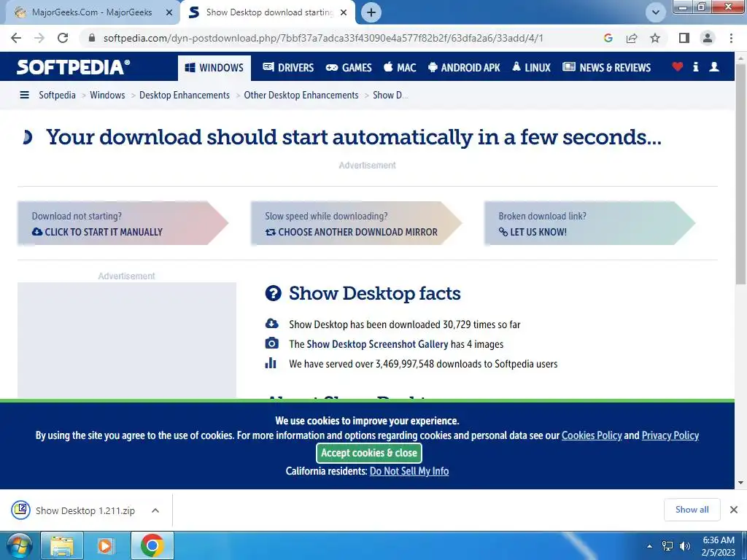Open the Games section menu
This screenshot has width=747, height=560.
tap(349, 68)
